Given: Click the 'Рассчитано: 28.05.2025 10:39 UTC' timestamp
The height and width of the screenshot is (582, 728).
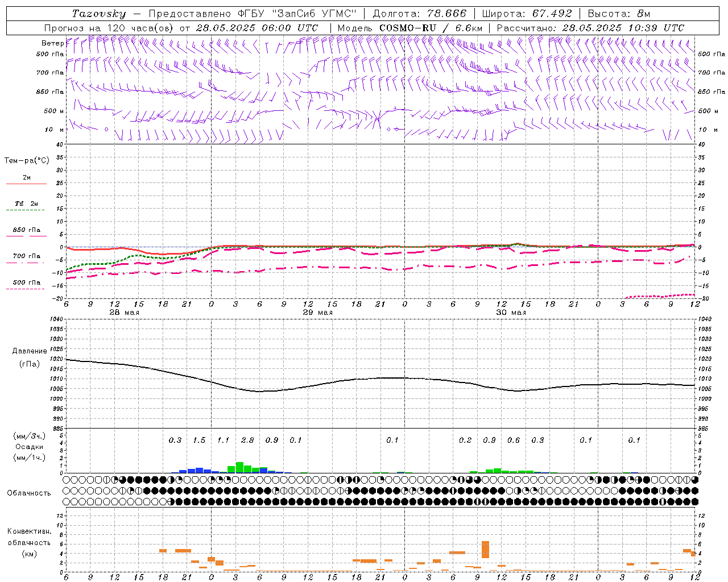Looking at the screenshot, I should pos(590,28).
